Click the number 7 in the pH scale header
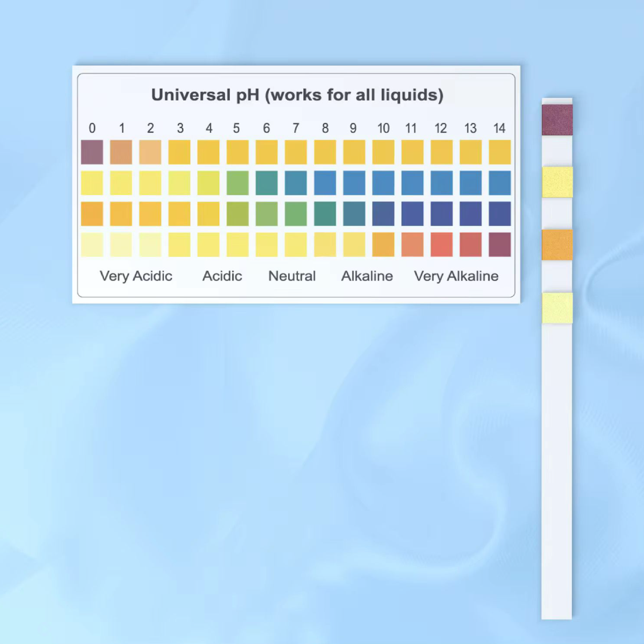 click(x=296, y=128)
